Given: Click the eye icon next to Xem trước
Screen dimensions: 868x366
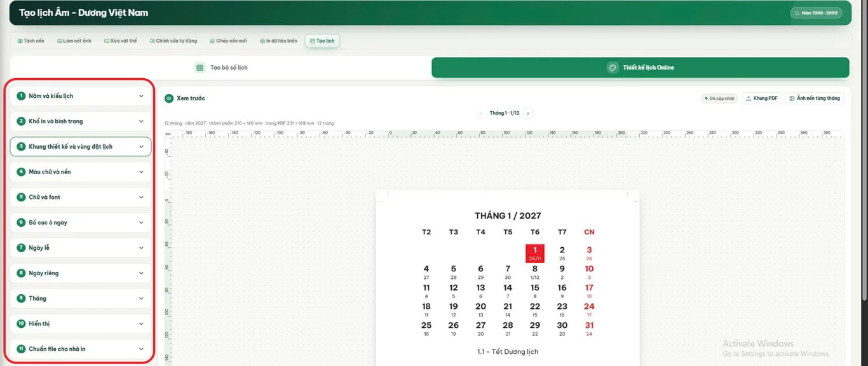Looking at the screenshot, I should click(x=169, y=98).
